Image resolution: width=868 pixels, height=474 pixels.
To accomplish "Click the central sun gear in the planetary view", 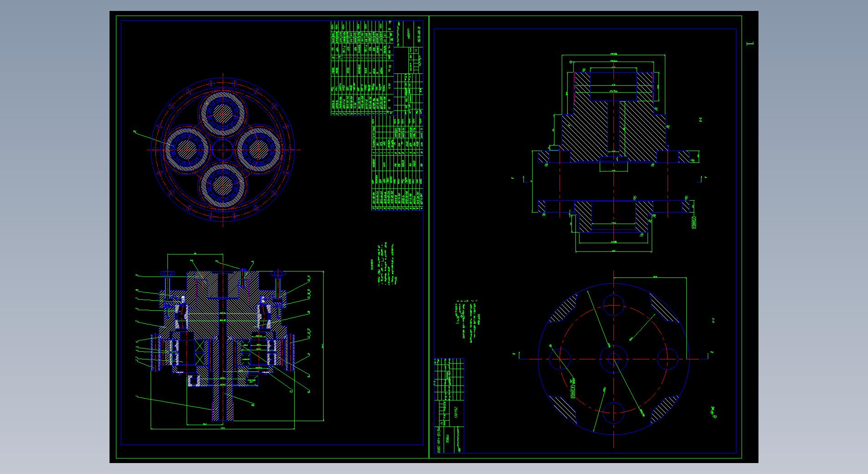I will [x=223, y=149].
